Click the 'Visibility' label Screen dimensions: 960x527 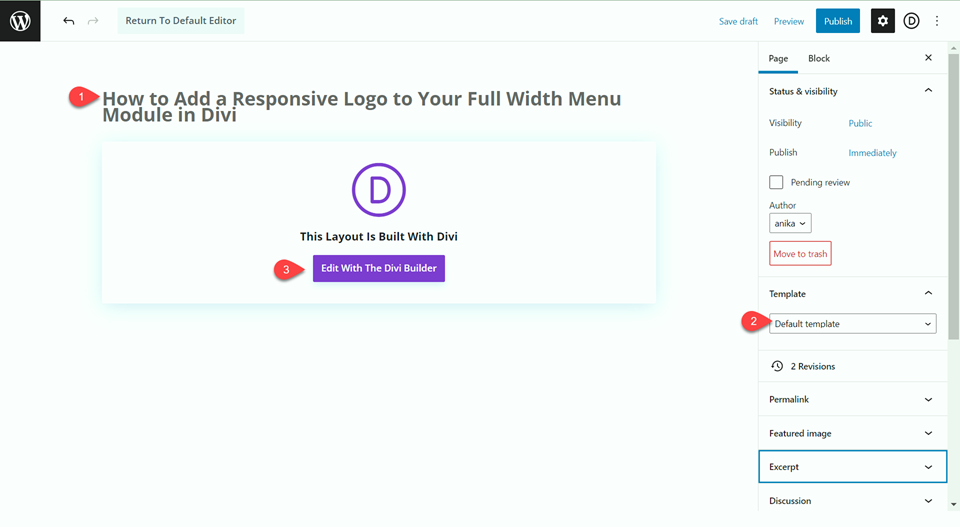pos(785,123)
